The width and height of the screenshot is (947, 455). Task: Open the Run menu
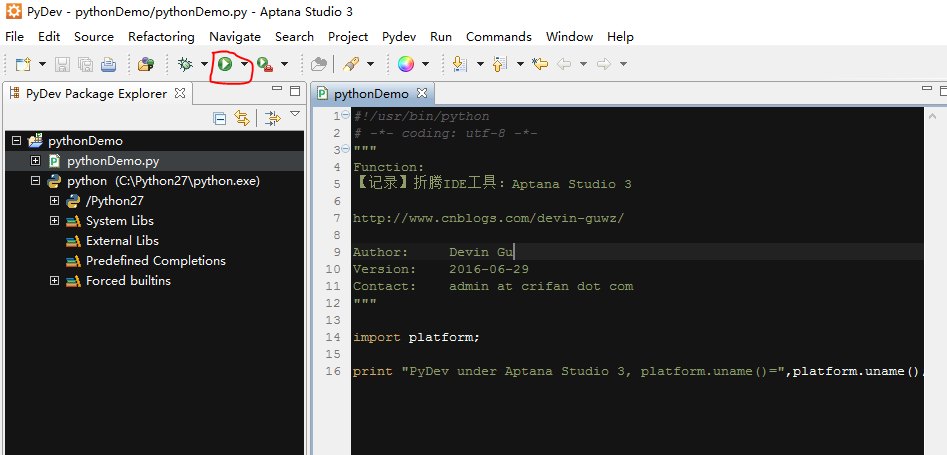tap(441, 37)
